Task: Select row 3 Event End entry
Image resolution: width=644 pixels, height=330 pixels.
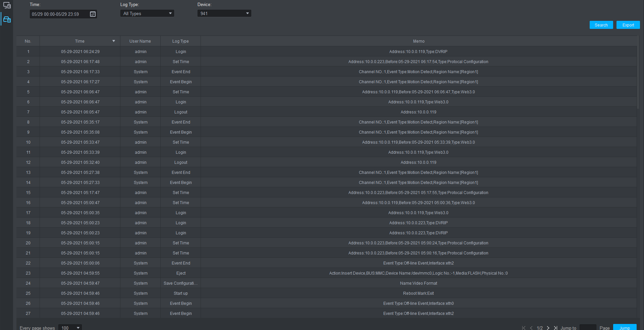Action: [x=181, y=72]
